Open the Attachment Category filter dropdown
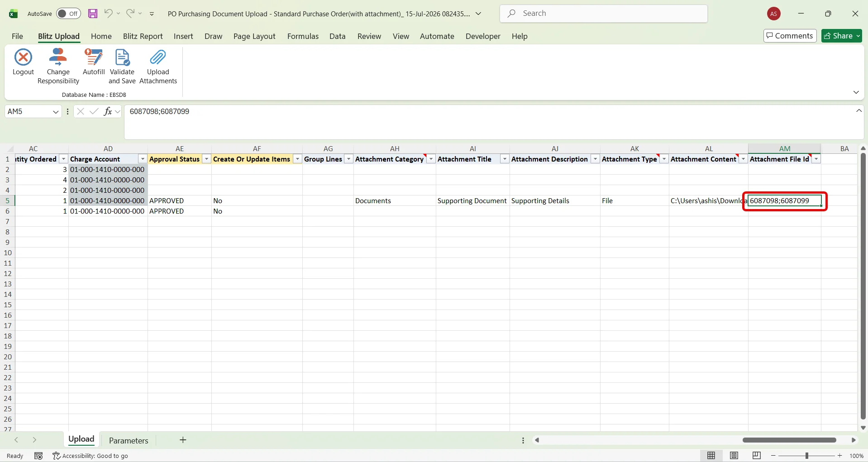This screenshot has height=462, width=868. [x=431, y=159]
